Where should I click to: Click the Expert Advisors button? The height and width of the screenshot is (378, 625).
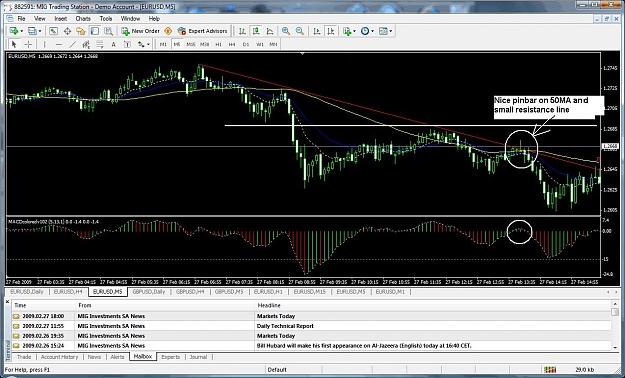(x=202, y=31)
